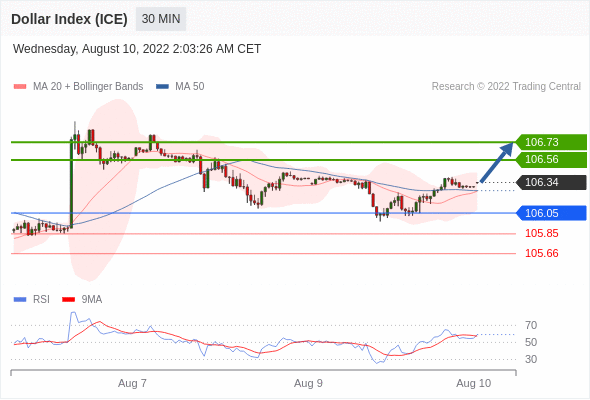
Task: Click the RSI 30 level label
Action: coord(531,359)
